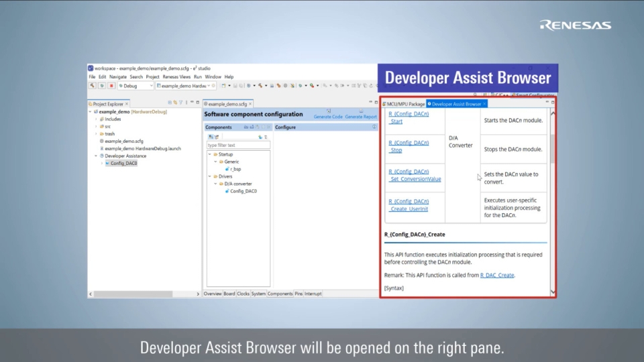
Task: Select example_demo HardwareDebug.launch file
Action: [142, 149]
